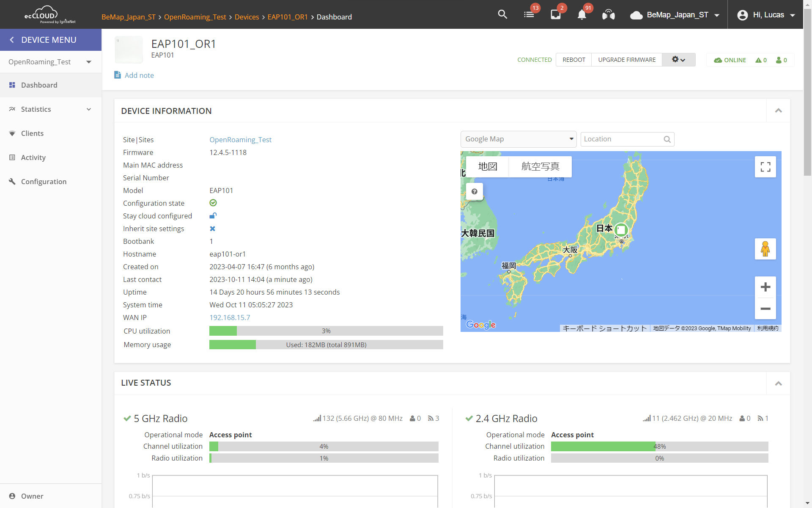This screenshot has height=508, width=812.
Task: Toggle the Inherit site settings cross
Action: [212, 229]
